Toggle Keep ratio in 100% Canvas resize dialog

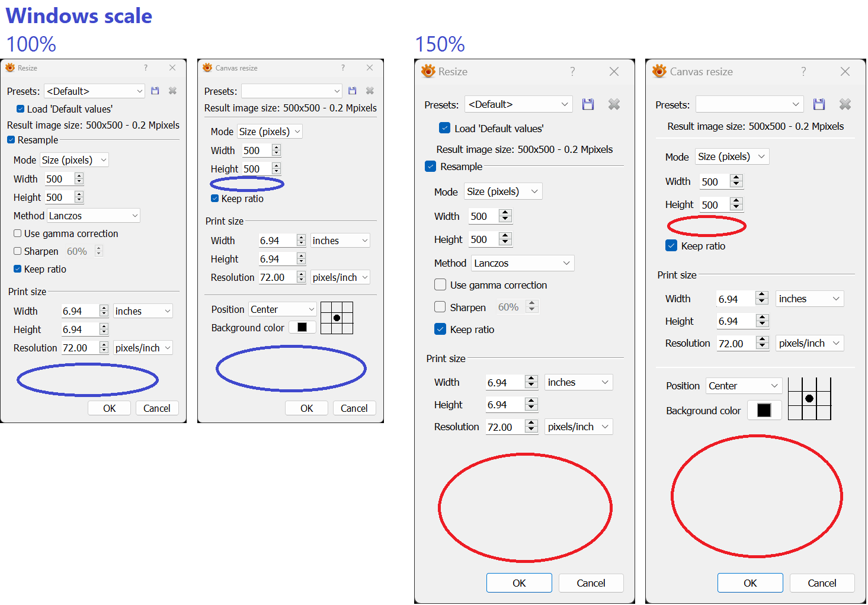pyautogui.click(x=215, y=199)
